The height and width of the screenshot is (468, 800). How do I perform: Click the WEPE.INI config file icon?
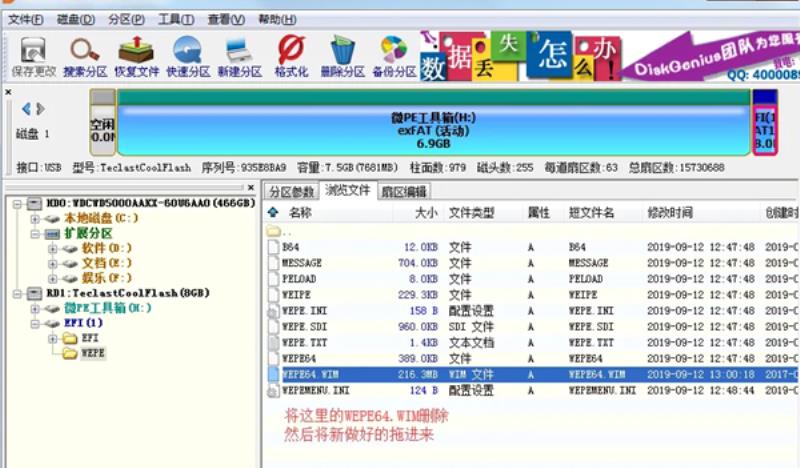point(273,311)
